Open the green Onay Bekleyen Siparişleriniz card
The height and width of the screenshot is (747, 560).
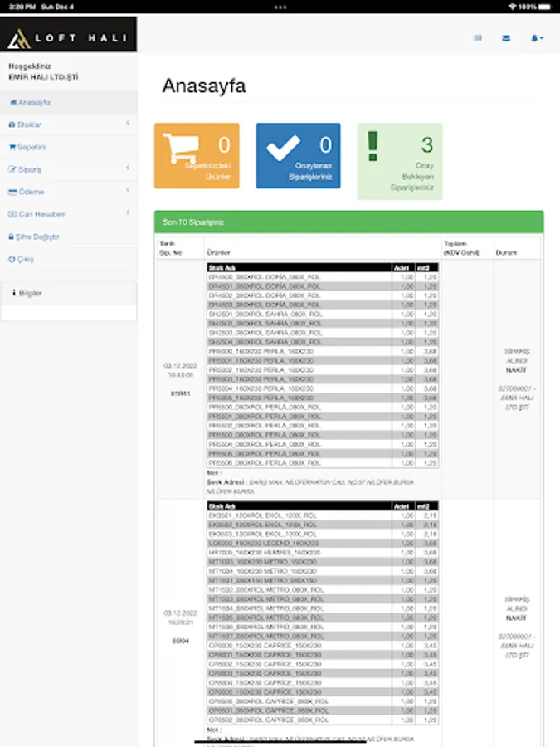tap(400, 161)
